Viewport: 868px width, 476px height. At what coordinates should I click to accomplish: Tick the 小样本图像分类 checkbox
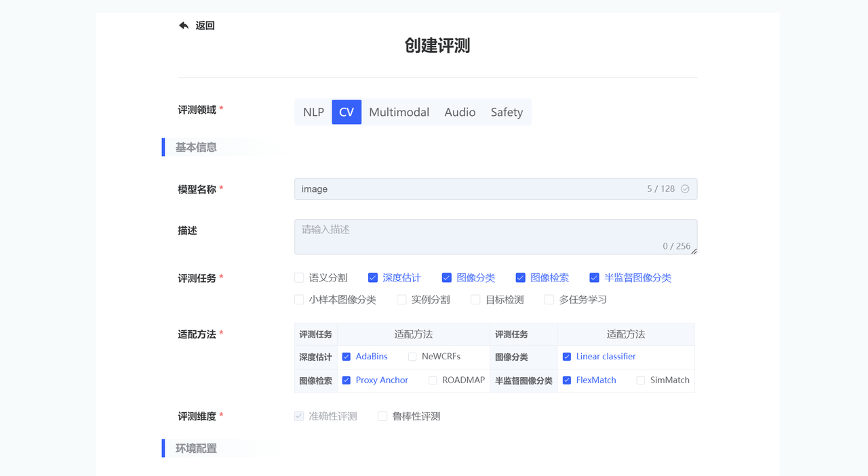[x=299, y=300]
